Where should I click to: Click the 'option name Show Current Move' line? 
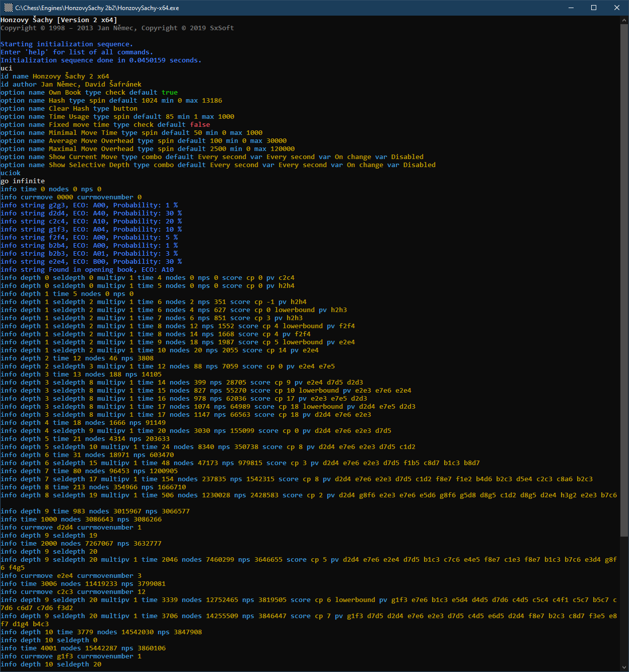point(212,157)
